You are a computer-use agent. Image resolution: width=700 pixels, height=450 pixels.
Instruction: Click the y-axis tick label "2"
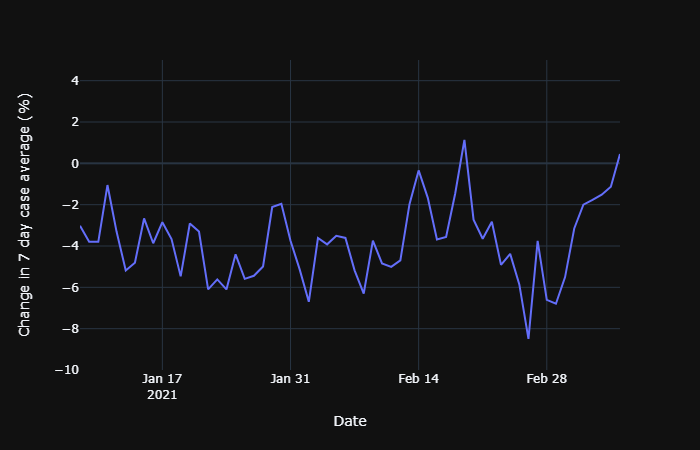point(75,122)
